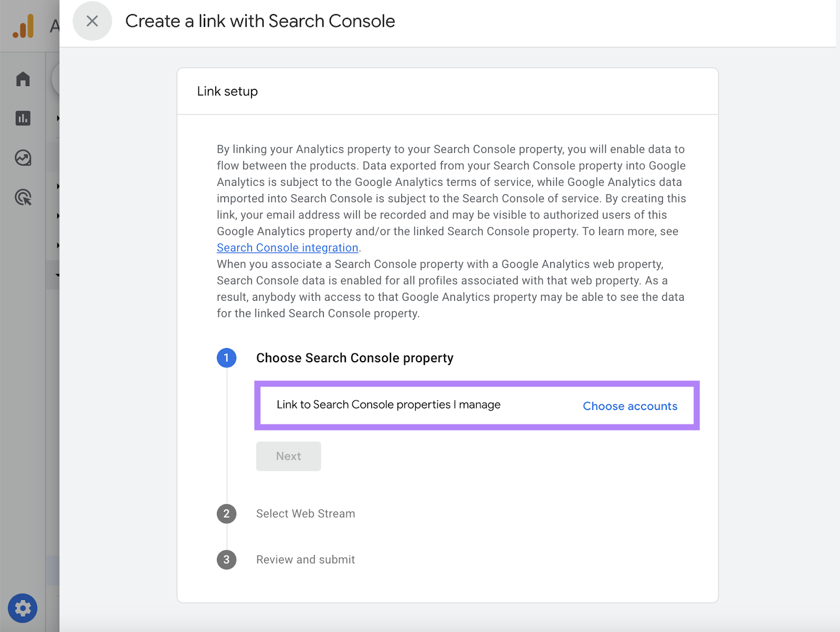
Task: Click the gray step 2 circle
Action: click(x=226, y=514)
